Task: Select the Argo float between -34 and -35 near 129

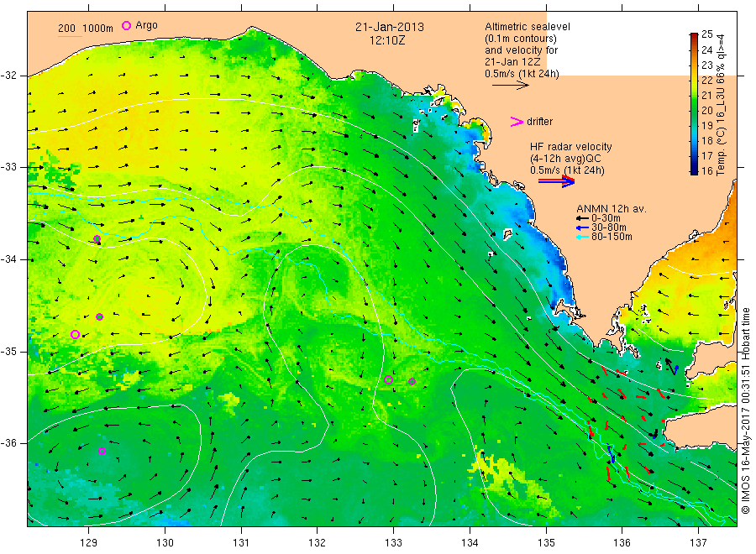Action: pos(99,317)
